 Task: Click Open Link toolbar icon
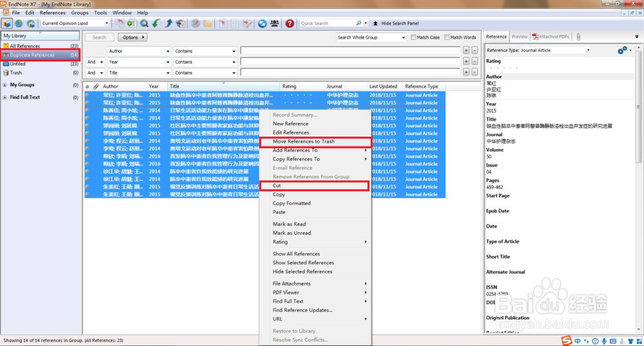(x=196, y=23)
